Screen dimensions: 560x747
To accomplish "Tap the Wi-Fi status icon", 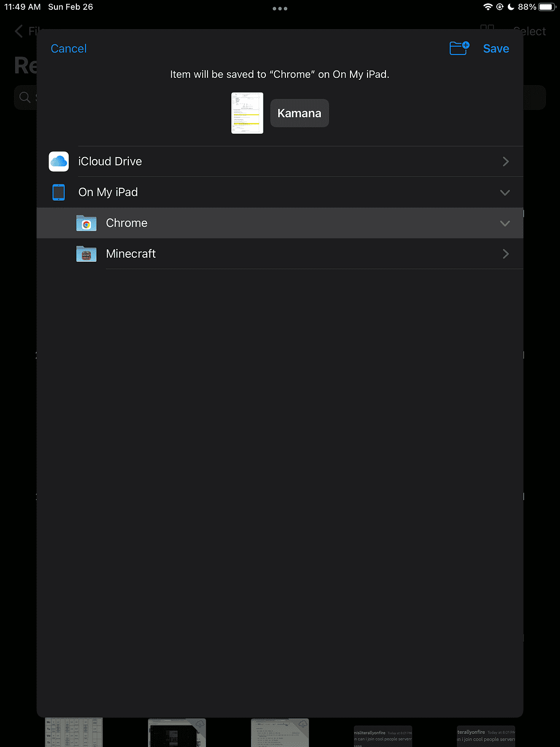I will point(488,7).
